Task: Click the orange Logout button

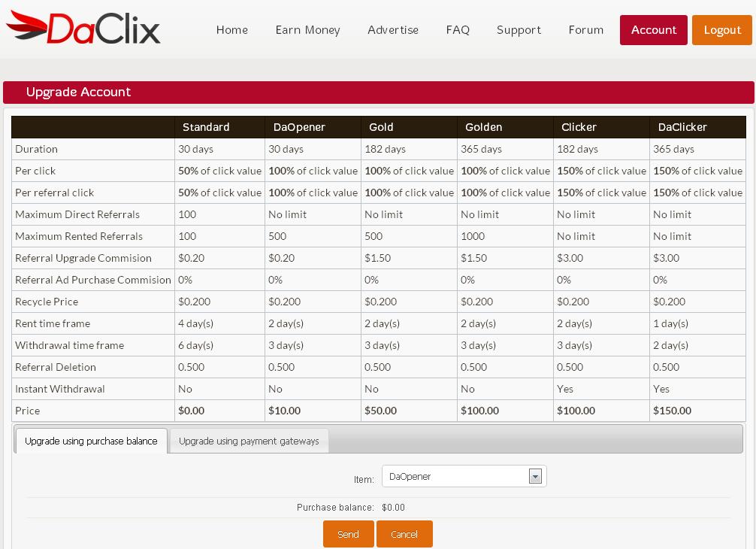Action: tap(722, 30)
